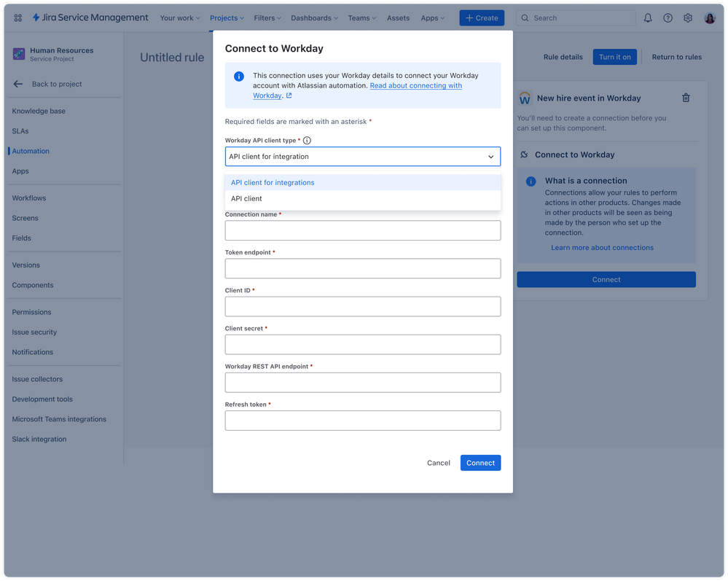728x581 pixels.
Task: Open Slack integration in the sidebar
Action: point(39,439)
